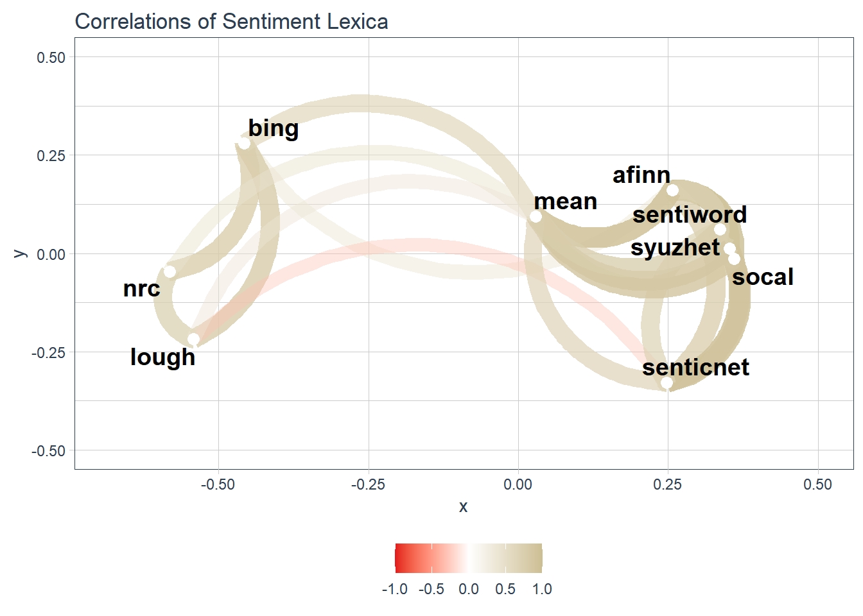Image resolution: width=863 pixels, height=616 pixels.
Task: Click the legend label 0.0
Action: tap(469, 589)
